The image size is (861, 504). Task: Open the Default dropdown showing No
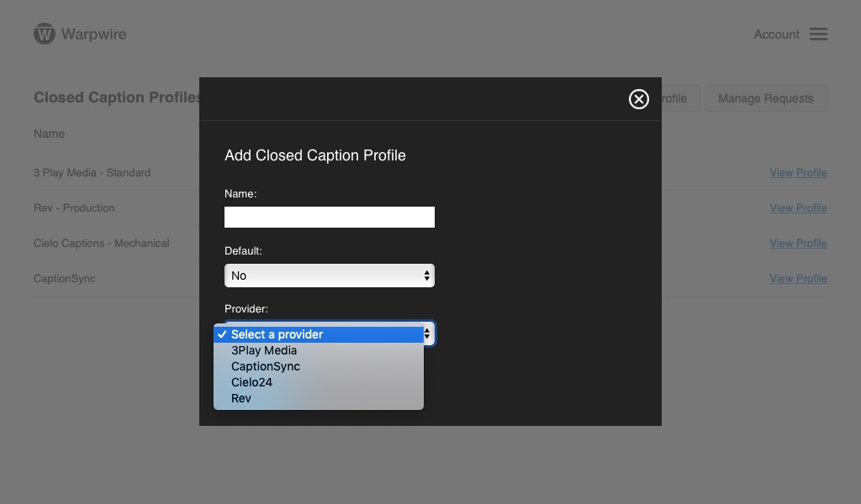(x=330, y=276)
